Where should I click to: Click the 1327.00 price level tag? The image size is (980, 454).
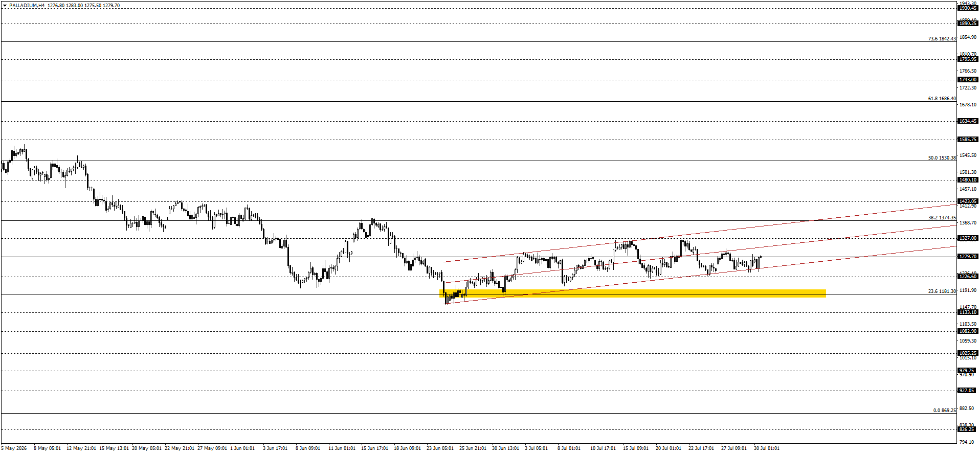(x=968, y=238)
